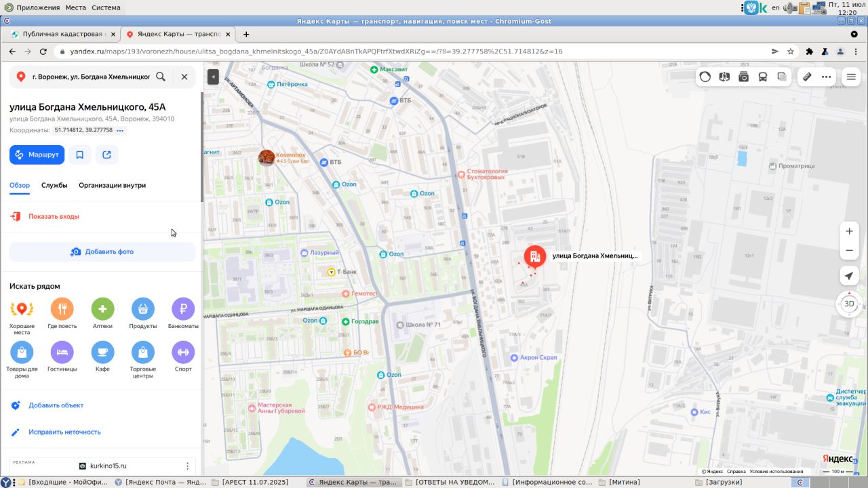Toggle the public transport layer

763,77
